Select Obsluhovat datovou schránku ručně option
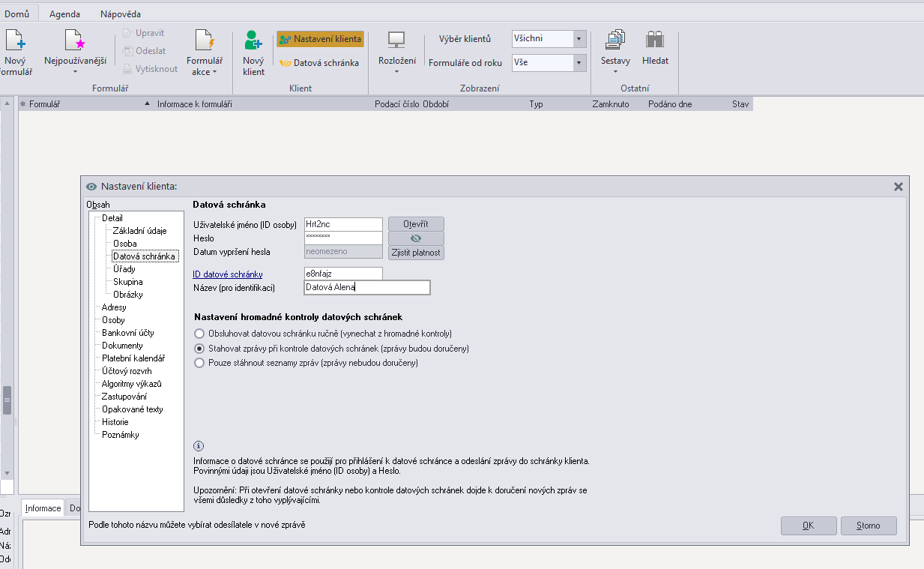The height and width of the screenshot is (569, 924). point(199,334)
